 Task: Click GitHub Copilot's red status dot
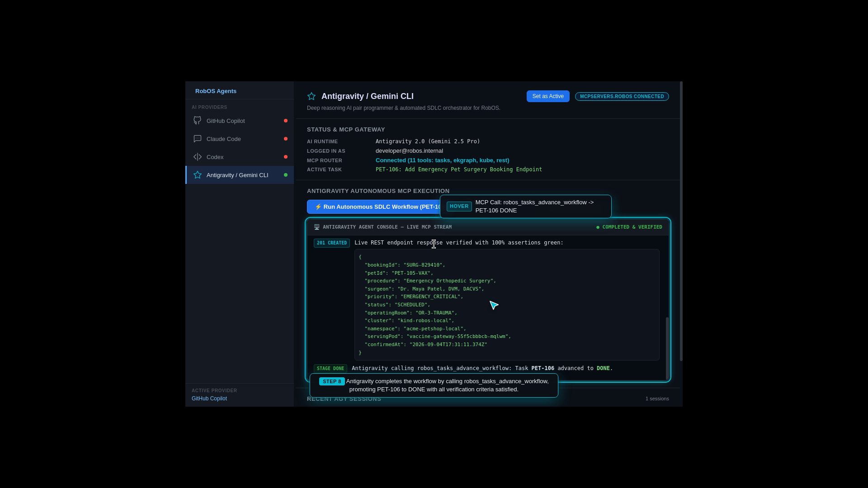tap(286, 121)
